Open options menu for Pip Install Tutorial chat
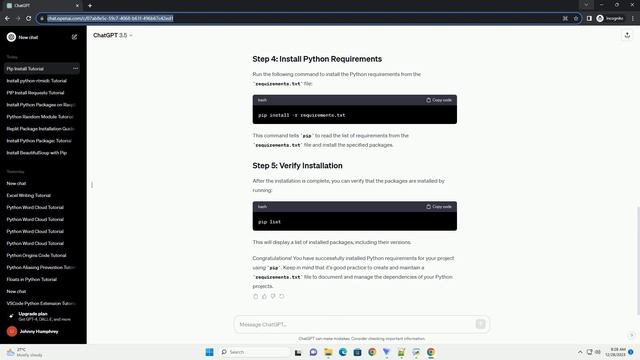The image size is (640, 360). coord(76,69)
